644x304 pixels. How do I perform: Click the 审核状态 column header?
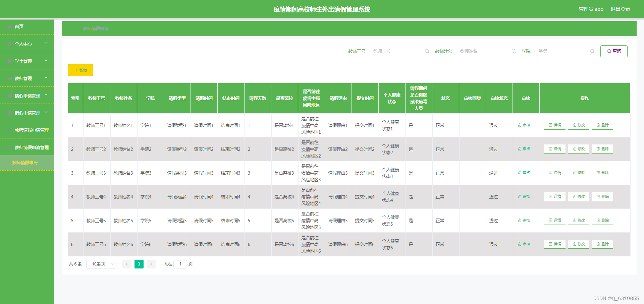pos(499,98)
